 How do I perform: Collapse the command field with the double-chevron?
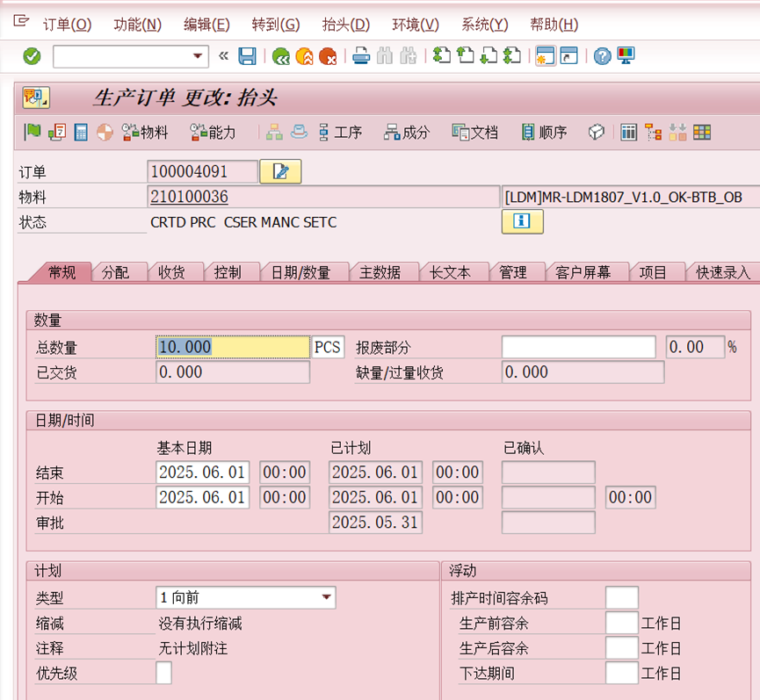click(x=223, y=56)
